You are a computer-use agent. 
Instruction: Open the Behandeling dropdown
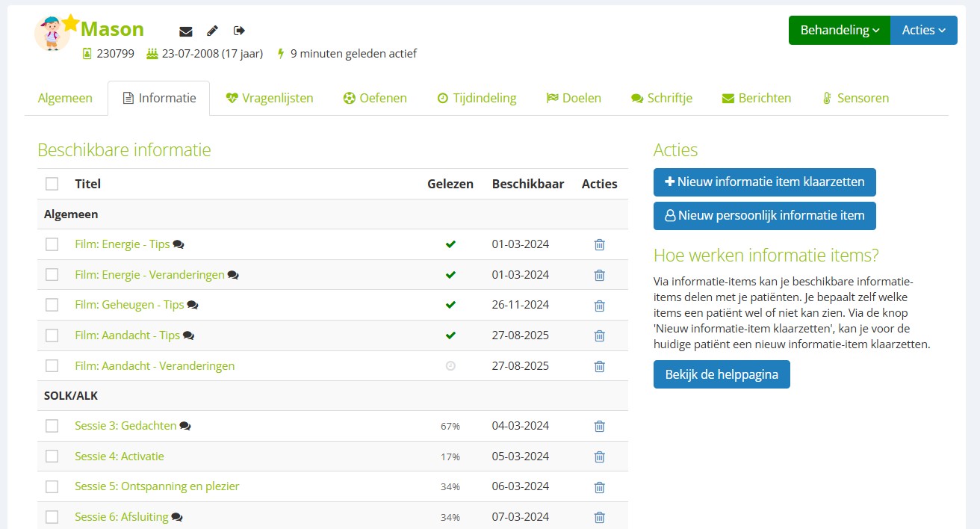click(839, 31)
